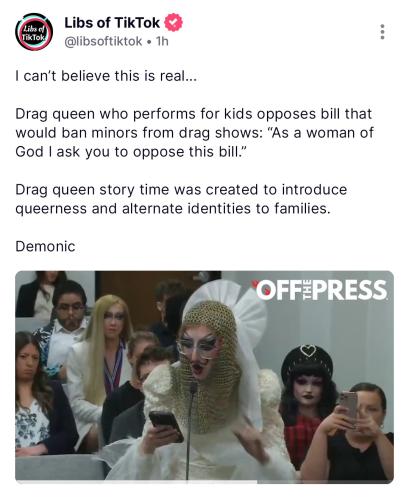
Task: Open the Libs of TikTok profile avatar
Action: pos(34,32)
